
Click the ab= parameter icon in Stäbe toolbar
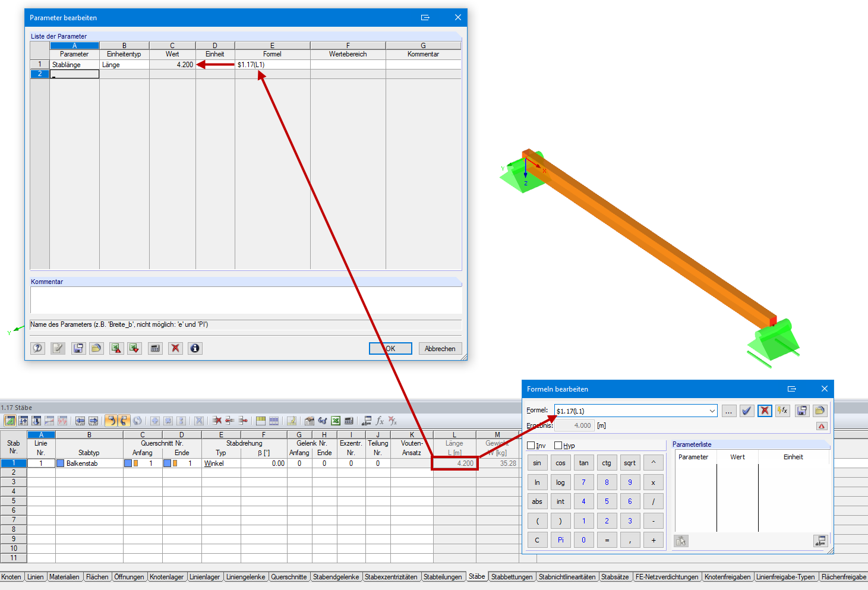pyautogui.click(x=367, y=421)
